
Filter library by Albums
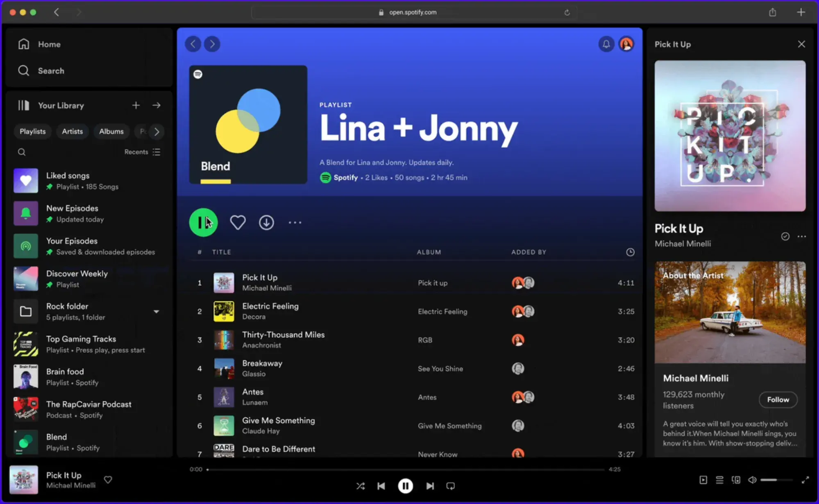pyautogui.click(x=111, y=132)
